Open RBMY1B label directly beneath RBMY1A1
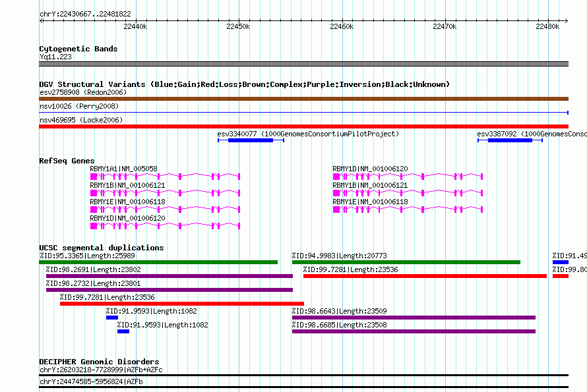The image size is (587, 392). click(x=127, y=185)
